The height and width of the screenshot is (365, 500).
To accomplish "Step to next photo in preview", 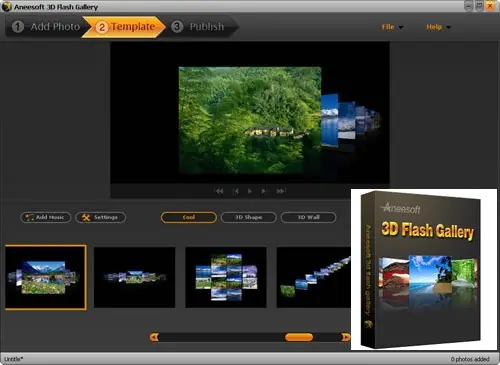I will tap(264, 191).
